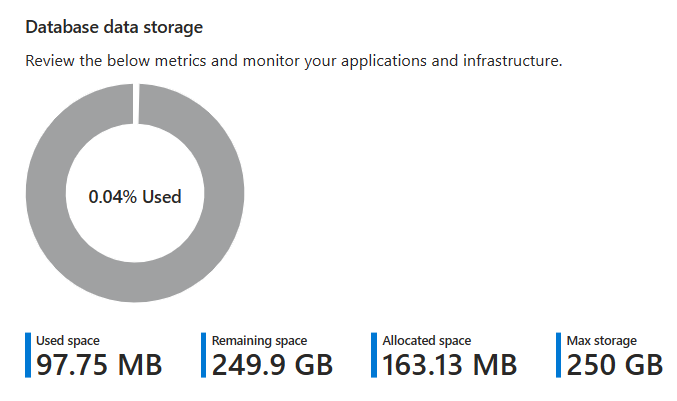677x401 pixels.
Task: Click the Remaining space blue indicator bar
Action: click(203, 355)
